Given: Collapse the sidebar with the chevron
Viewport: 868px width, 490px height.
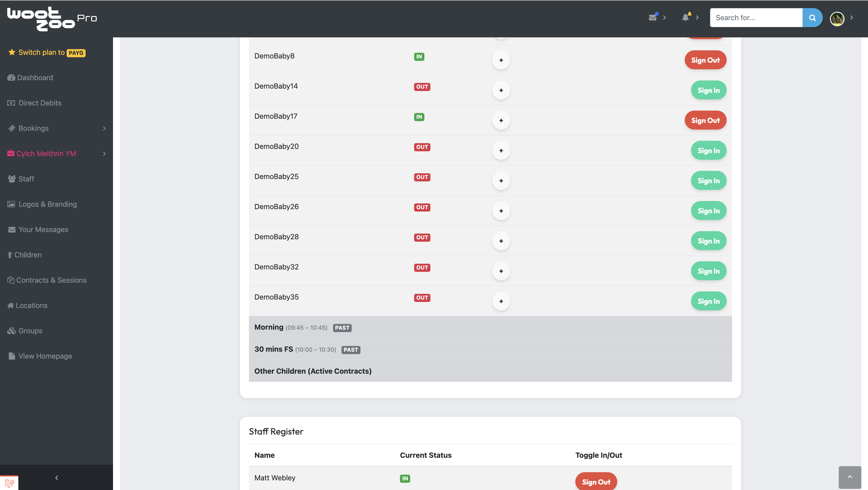Looking at the screenshot, I should pos(56,478).
